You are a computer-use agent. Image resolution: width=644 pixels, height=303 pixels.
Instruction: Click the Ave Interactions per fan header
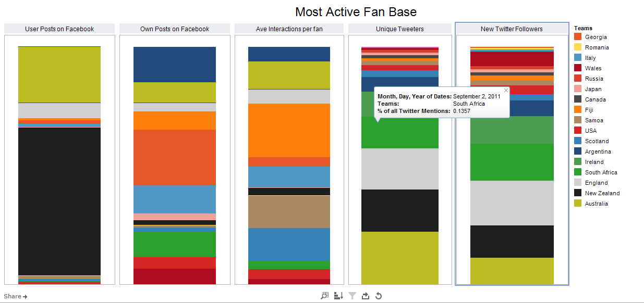point(289,29)
